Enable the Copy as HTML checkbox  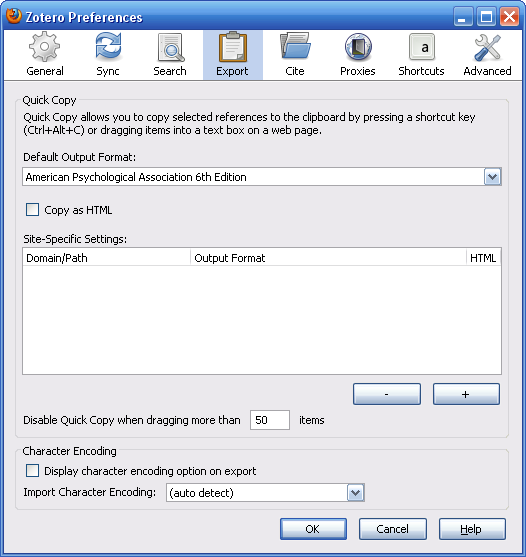32,210
